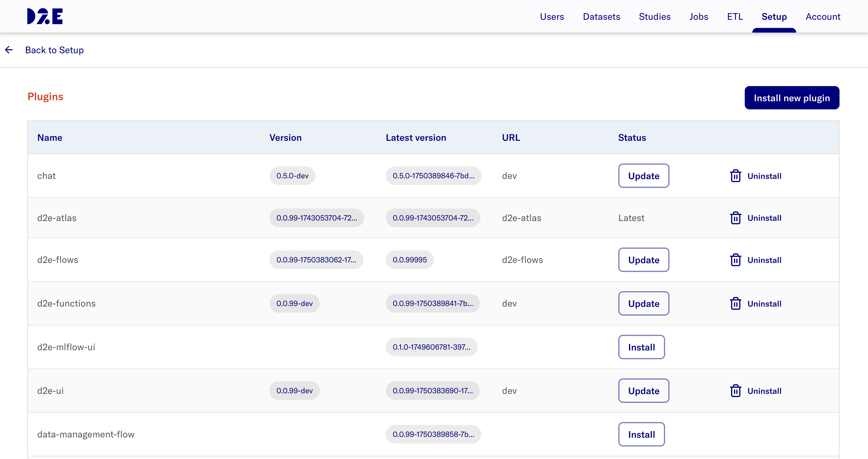Click dev URL in d2e-ui row
Image resolution: width=868 pixels, height=459 pixels.
[x=509, y=391]
